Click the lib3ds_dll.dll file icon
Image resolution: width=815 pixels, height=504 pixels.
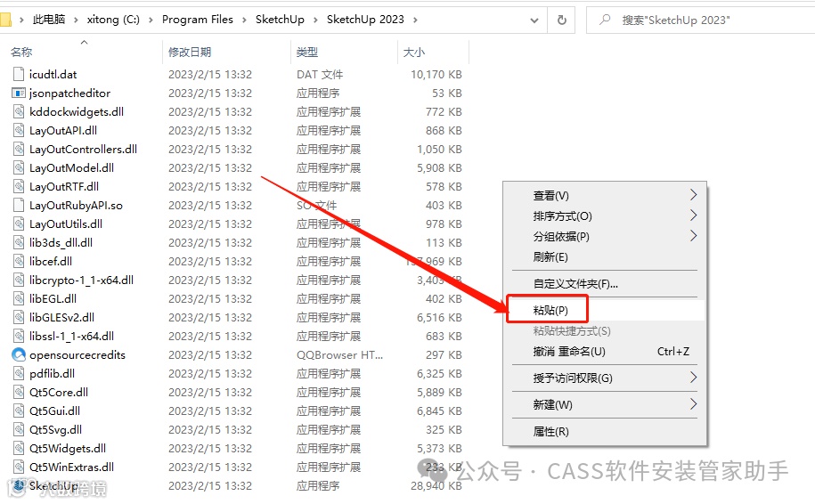[19, 242]
